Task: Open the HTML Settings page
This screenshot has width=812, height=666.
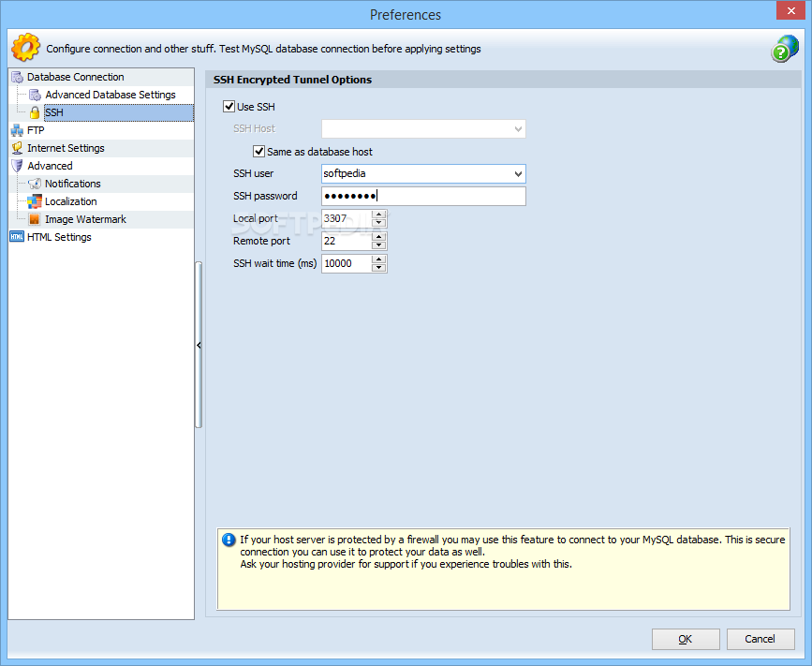Action: coord(59,237)
